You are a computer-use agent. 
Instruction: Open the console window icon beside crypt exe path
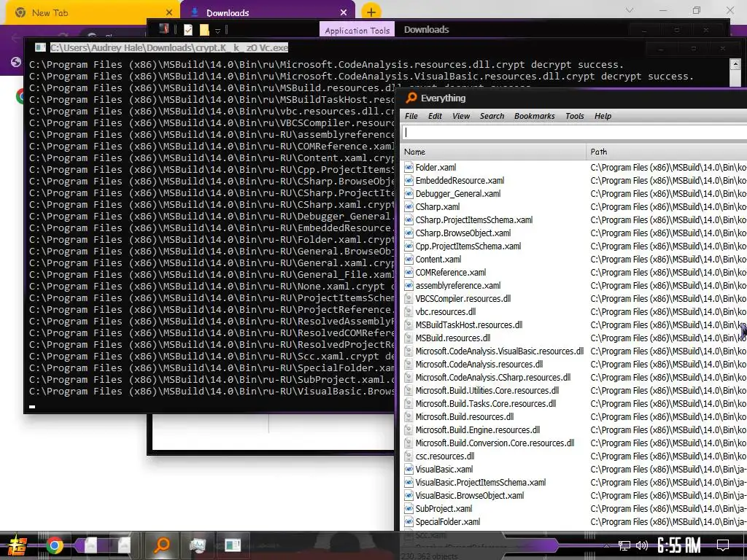coord(40,47)
